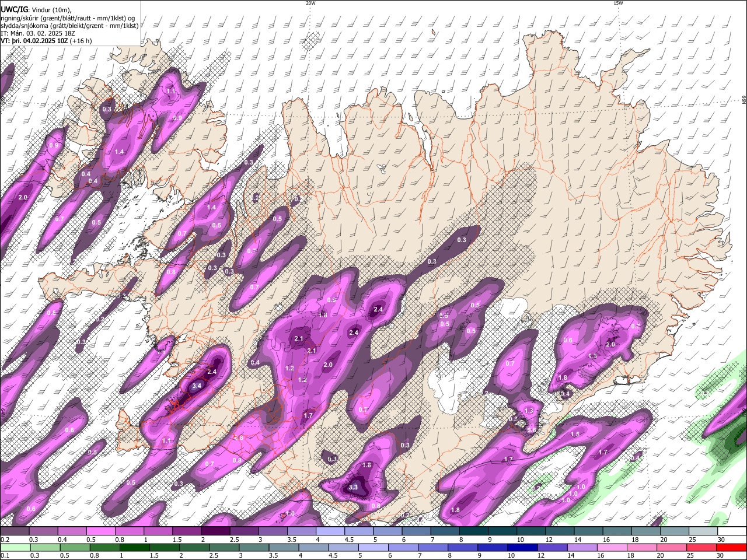Viewport: 747px width, 560px height.
Task: Click the "15W" longitude label
Action: [618, 3]
